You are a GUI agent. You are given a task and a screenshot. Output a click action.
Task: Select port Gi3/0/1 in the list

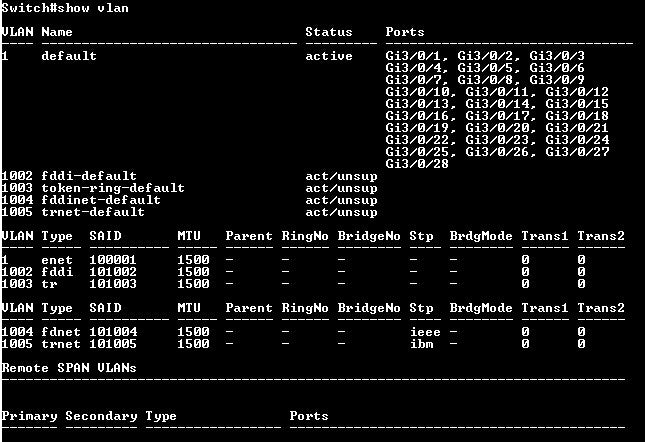(x=416, y=56)
